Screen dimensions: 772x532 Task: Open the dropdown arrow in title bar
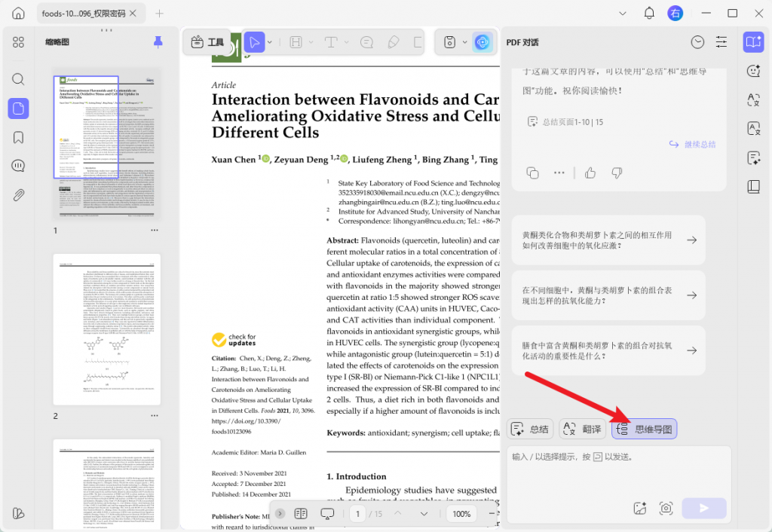click(622, 14)
